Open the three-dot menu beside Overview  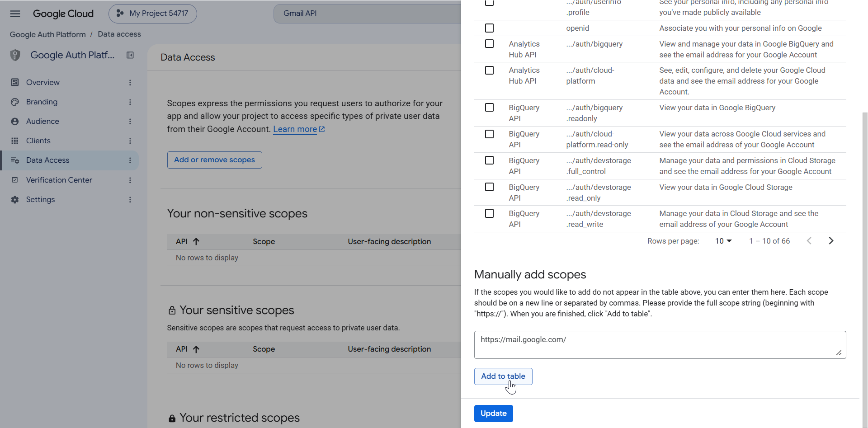tap(130, 82)
